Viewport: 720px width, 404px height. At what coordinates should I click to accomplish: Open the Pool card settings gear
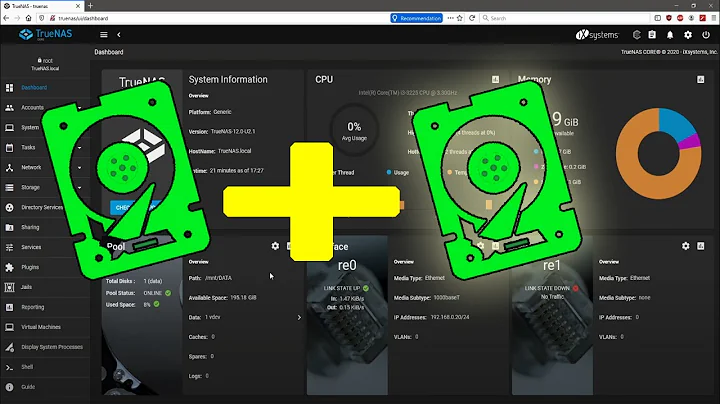tap(275, 246)
